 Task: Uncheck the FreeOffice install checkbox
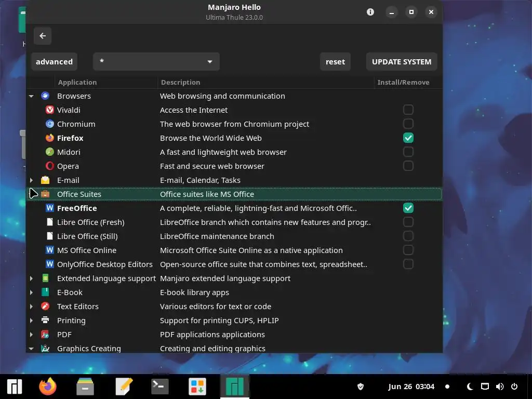pos(408,208)
